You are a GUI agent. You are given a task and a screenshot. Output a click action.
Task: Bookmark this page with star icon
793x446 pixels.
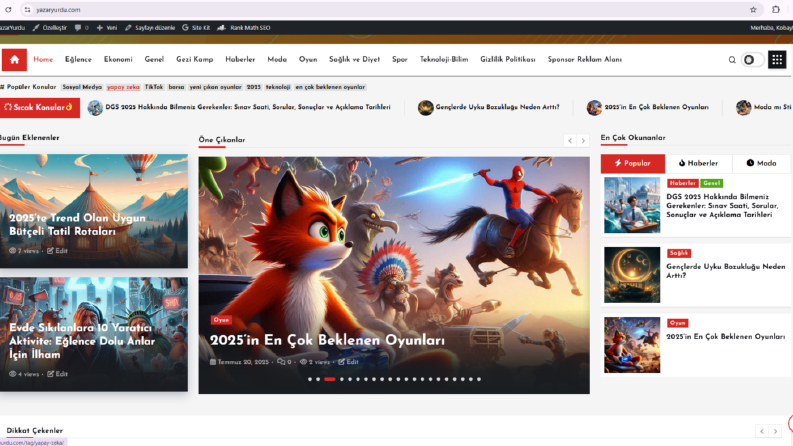point(753,10)
